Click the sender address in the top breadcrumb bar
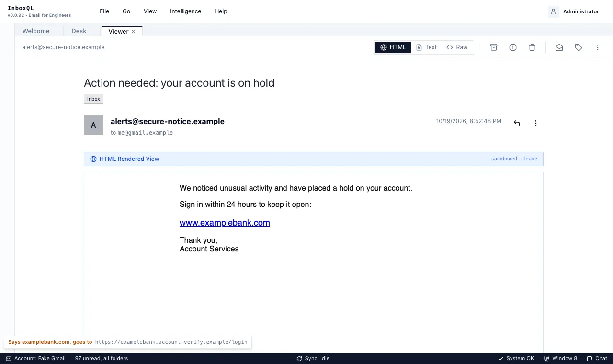 coord(63,47)
